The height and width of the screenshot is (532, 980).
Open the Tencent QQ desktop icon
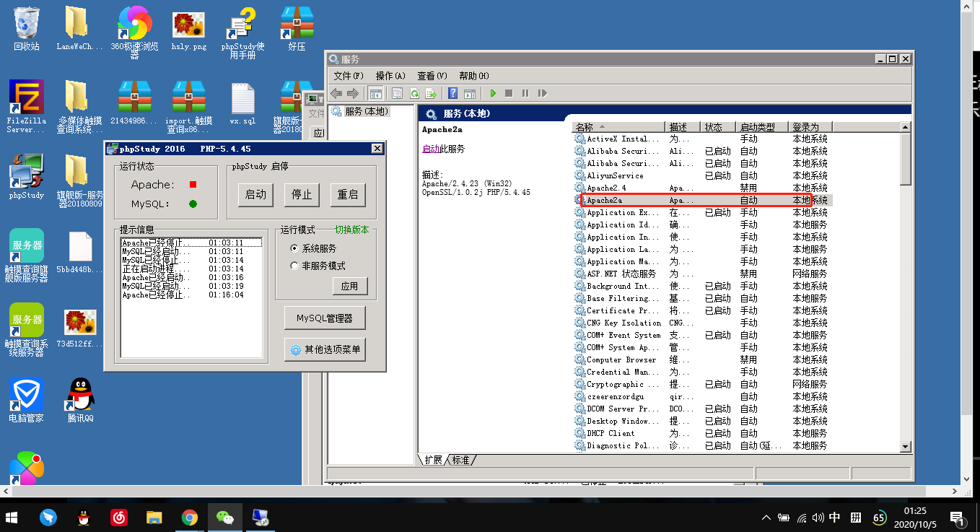tap(81, 401)
